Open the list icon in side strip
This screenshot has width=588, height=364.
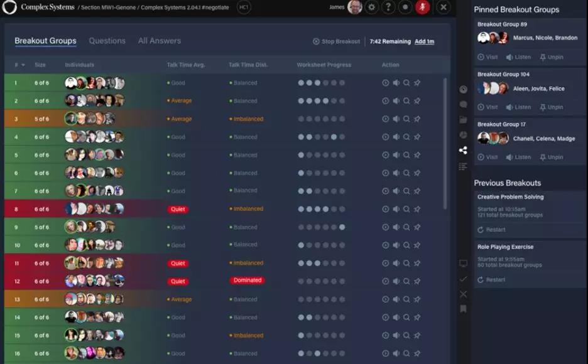coord(463,166)
